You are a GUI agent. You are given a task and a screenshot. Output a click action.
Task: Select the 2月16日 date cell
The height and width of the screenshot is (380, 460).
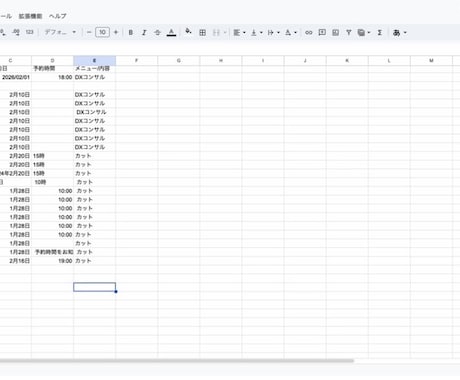16,261
